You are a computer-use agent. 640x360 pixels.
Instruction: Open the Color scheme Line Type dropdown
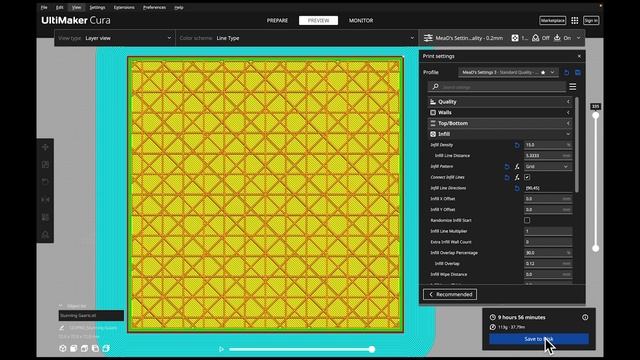pos(297,38)
